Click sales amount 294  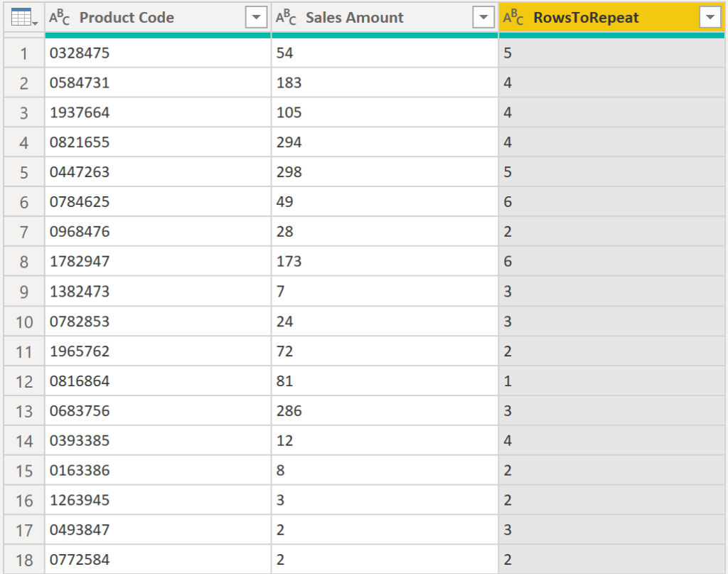289,142
